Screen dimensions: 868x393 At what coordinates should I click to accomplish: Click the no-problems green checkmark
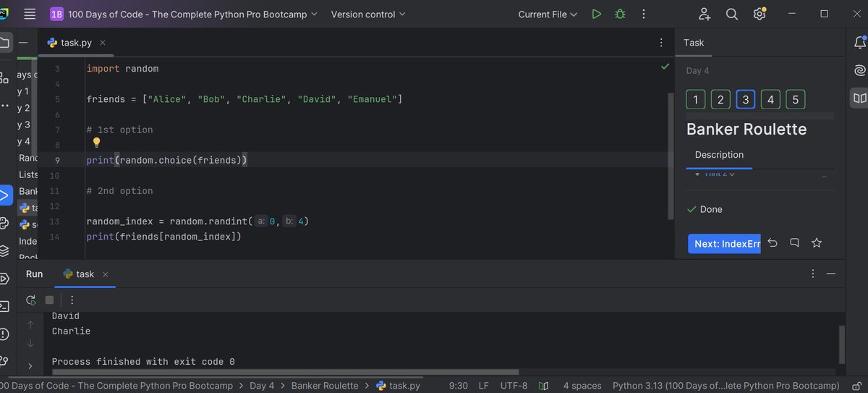point(665,67)
